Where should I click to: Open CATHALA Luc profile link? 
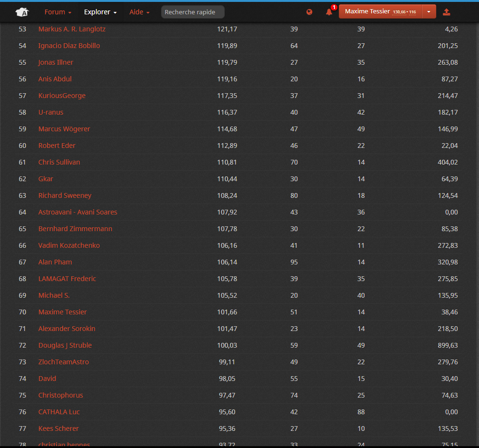click(x=59, y=412)
